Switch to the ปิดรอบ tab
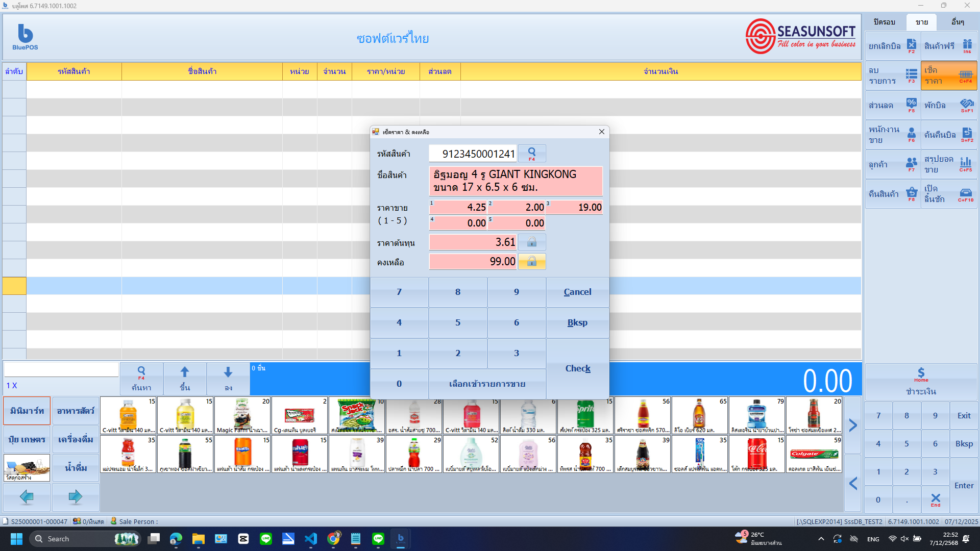 click(x=884, y=22)
